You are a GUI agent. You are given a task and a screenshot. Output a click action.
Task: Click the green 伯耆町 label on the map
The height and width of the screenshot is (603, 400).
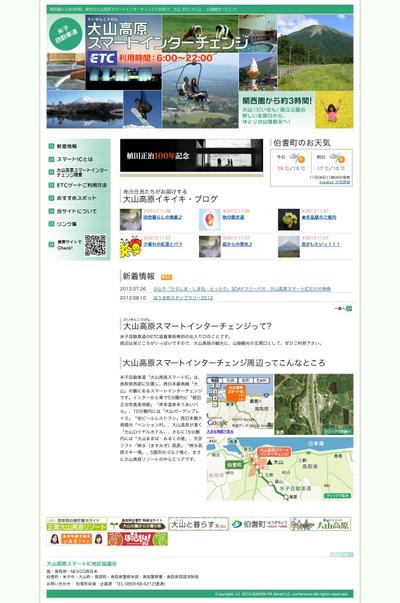click(234, 465)
